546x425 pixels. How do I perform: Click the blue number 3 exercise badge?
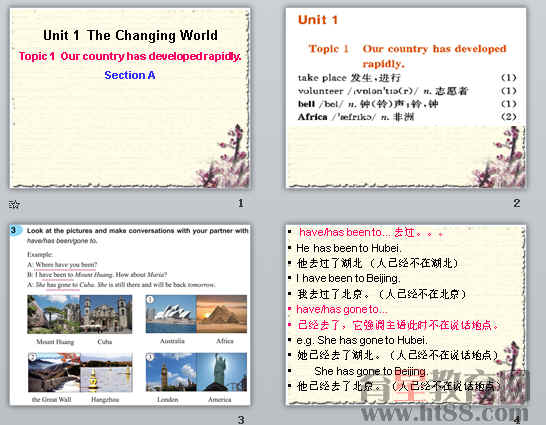[14, 230]
